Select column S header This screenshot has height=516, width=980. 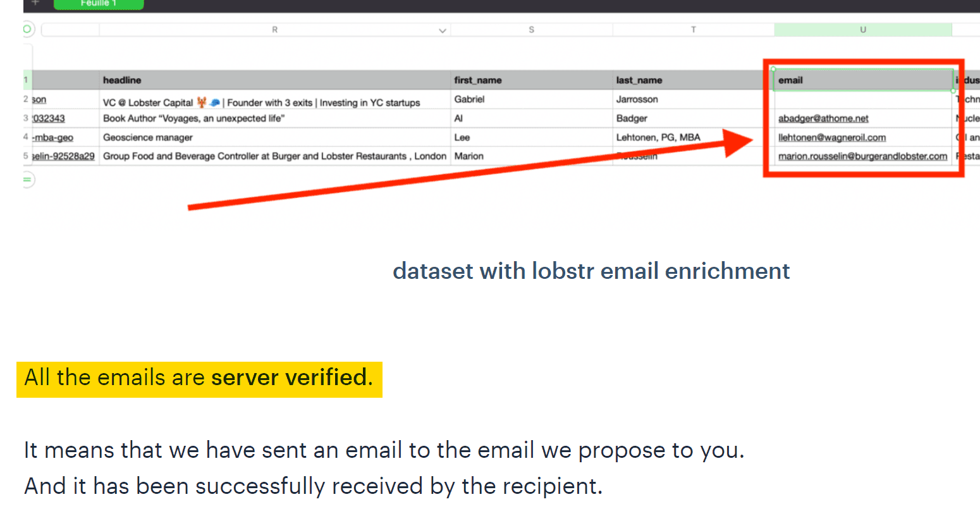coord(531,30)
